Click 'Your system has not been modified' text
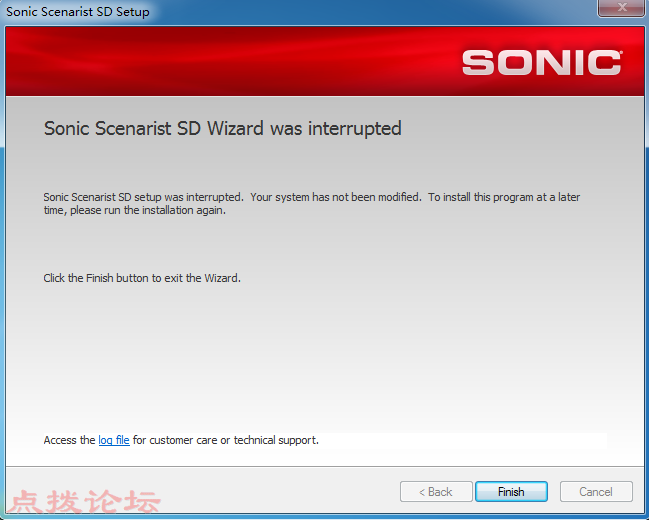Image resolution: width=649 pixels, height=520 pixels. tap(336, 197)
